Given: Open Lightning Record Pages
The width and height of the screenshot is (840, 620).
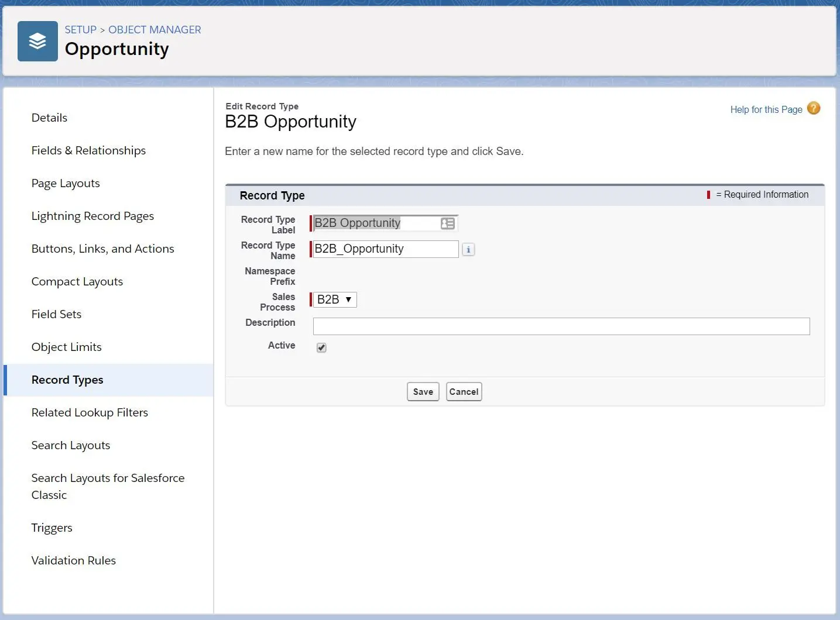Looking at the screenshot, I should coord(92,216).
